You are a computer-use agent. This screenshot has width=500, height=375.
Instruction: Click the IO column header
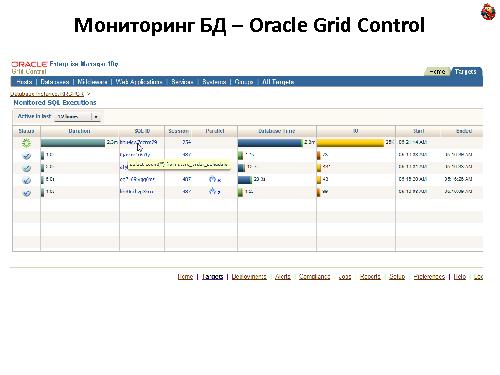coord(356,131)
